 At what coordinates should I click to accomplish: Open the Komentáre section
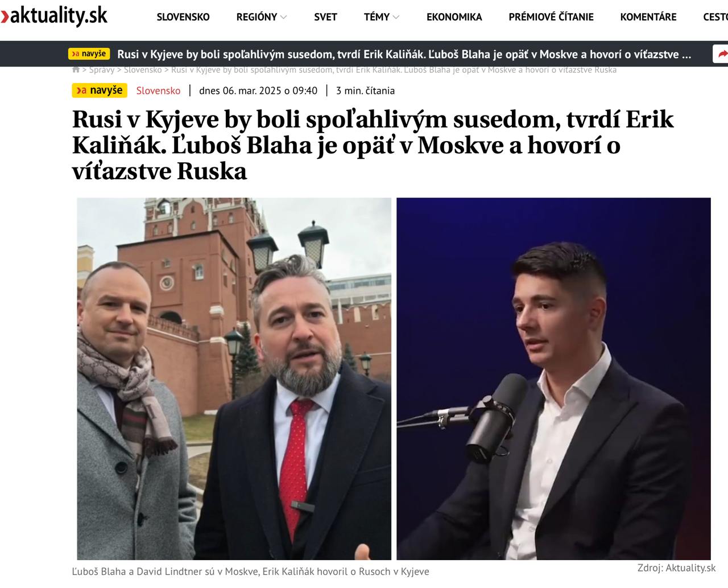(x=648, y=17)
